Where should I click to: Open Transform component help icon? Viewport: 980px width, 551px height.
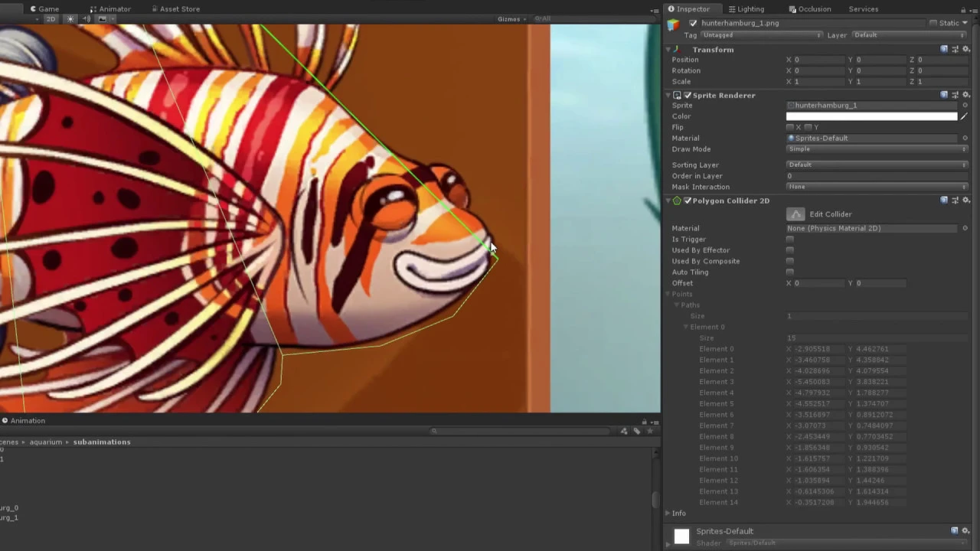(x=944, y=49)
